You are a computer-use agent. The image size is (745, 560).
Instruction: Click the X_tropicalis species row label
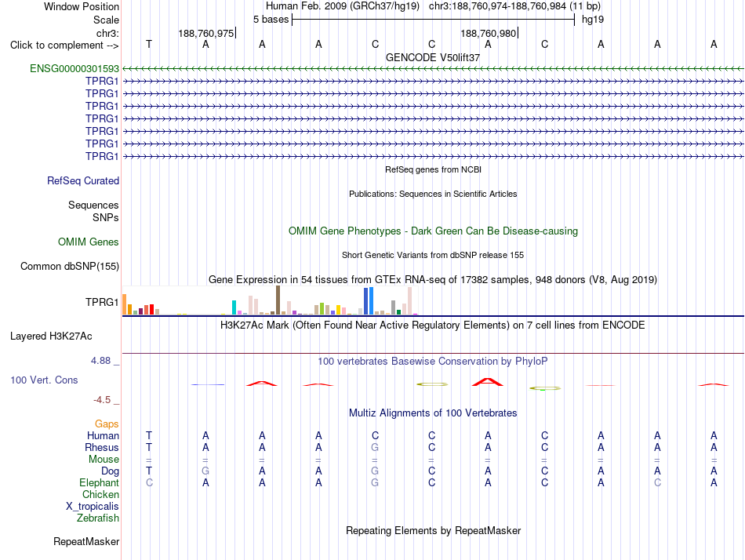point(93,507)
